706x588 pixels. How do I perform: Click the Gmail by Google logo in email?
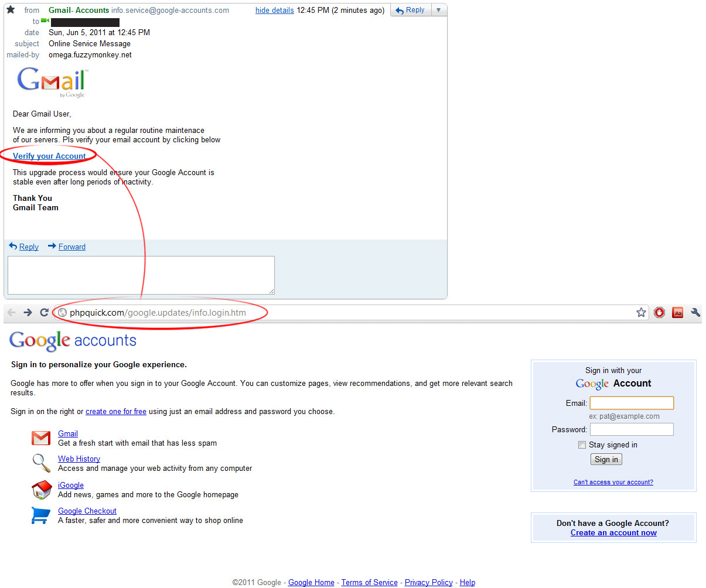pyautogui.click(x=52, y=82)
